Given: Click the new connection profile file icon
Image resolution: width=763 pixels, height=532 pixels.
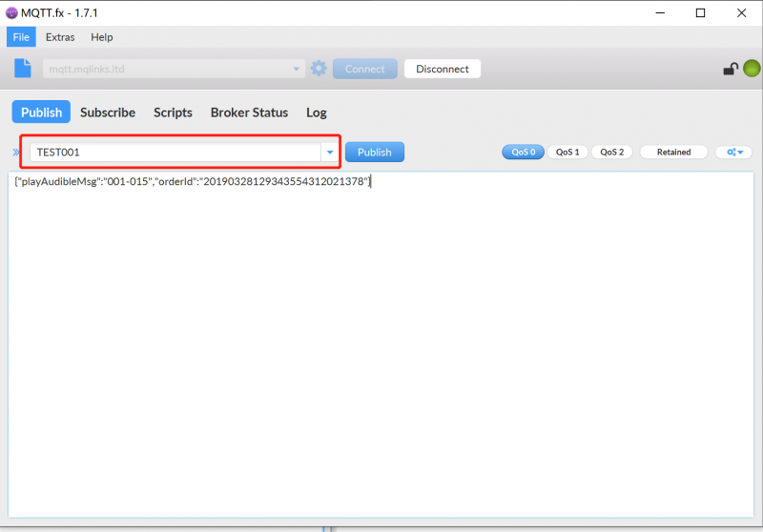Looking at the screenshot, I should click(x=23, y=69).
